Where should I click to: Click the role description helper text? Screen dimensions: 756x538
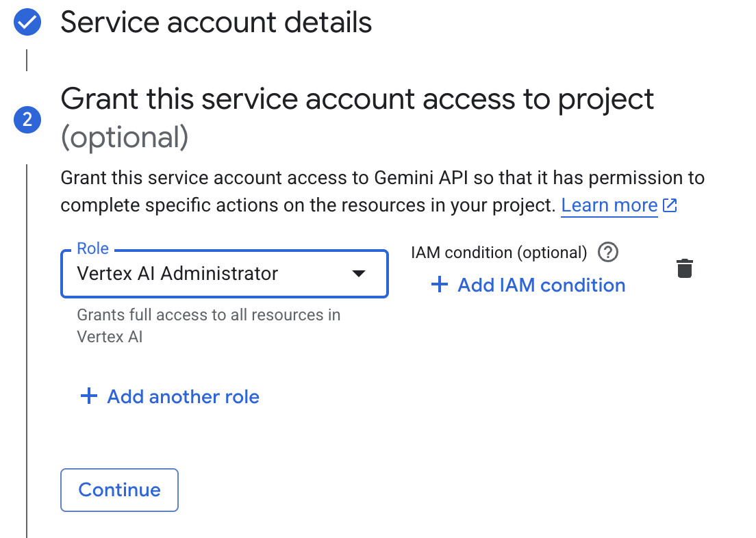pyautogui.click(x=208, y=326)
